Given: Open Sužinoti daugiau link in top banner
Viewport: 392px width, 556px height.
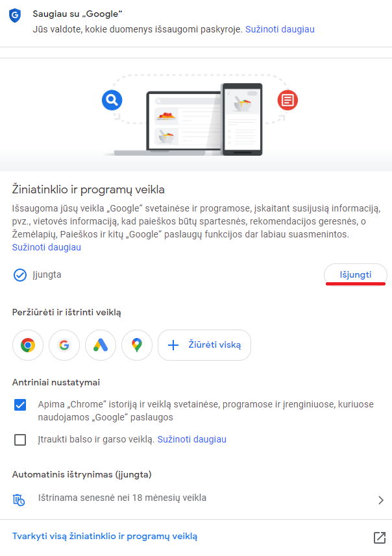Looking at the screenshot, I should tap(280, 29).
